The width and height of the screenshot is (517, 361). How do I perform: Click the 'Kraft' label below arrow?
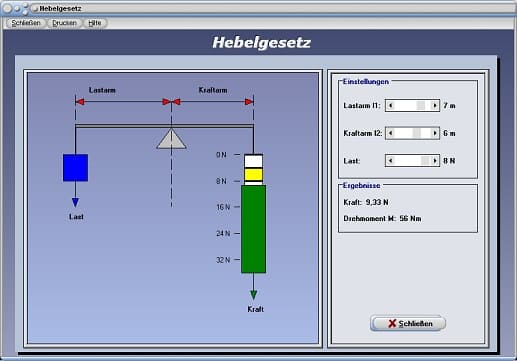pos(255,309)
